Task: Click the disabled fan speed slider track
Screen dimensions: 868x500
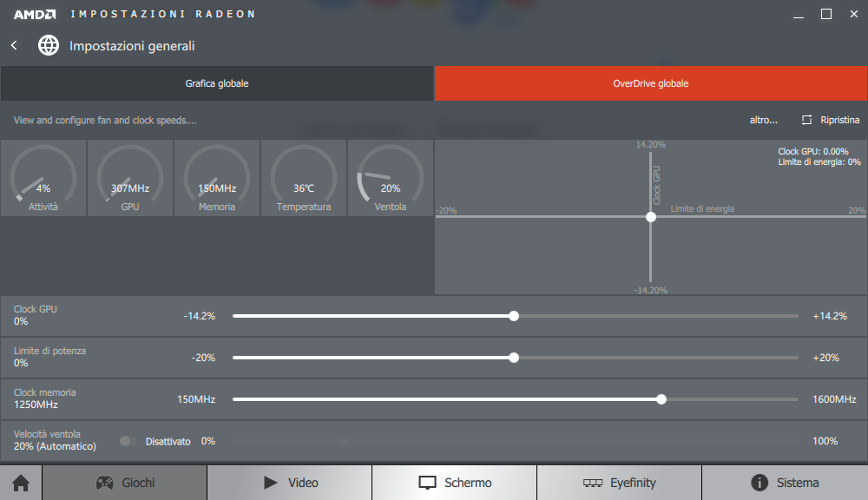Action: (516, 441)
